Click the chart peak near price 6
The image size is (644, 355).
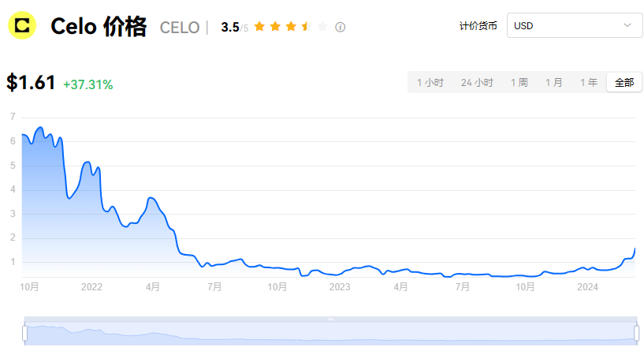pos(40,128)
